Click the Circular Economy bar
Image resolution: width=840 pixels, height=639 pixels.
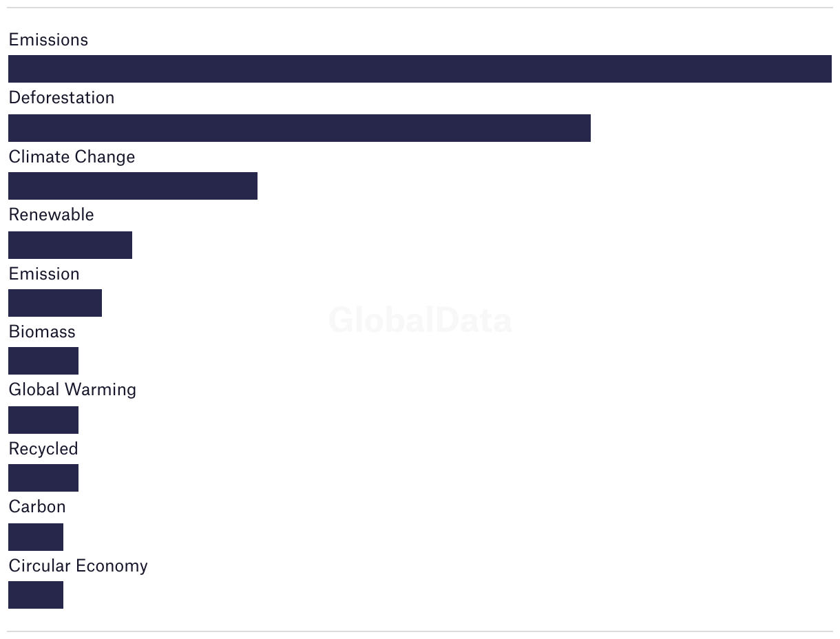click(x=36, y=595)
